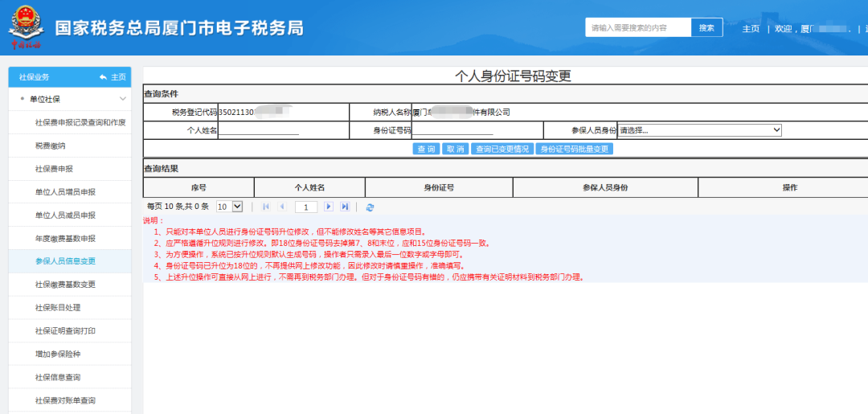Click the 个人身份证号码变更 page title
Image resolution: width=868 pixels, height=414 pixels.
[513, 76]
